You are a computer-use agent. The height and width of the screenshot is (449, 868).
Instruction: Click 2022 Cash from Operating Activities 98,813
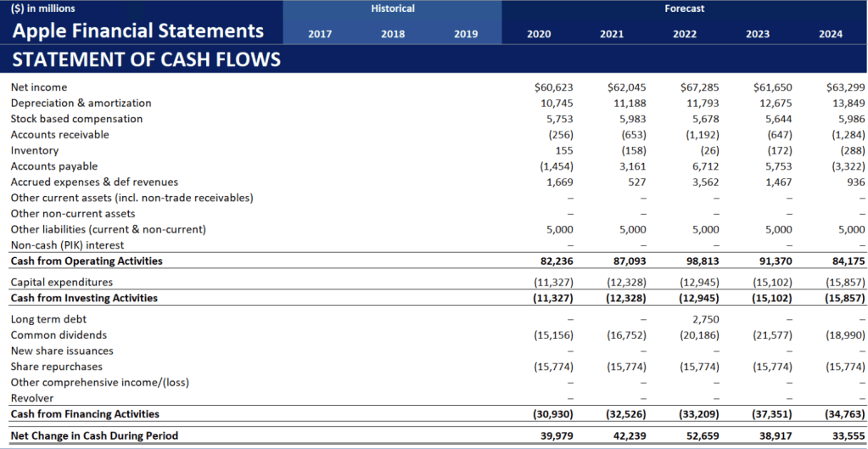point(701,261)
